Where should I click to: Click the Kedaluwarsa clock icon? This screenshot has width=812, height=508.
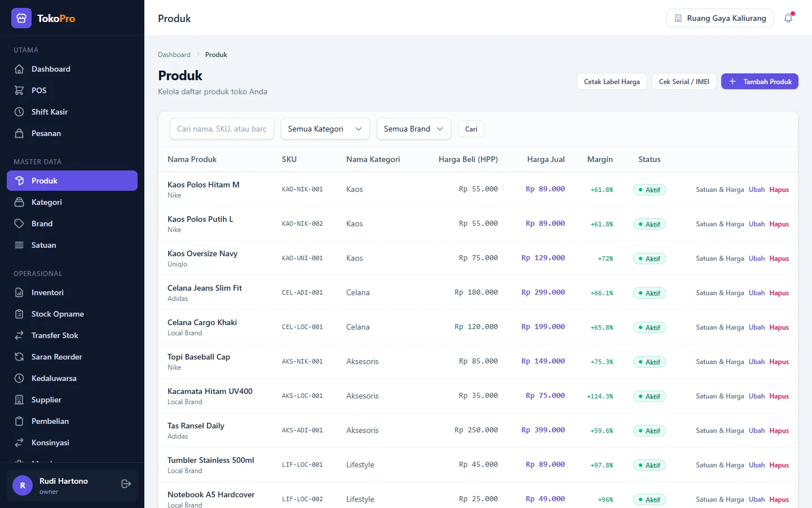(19, 378)
